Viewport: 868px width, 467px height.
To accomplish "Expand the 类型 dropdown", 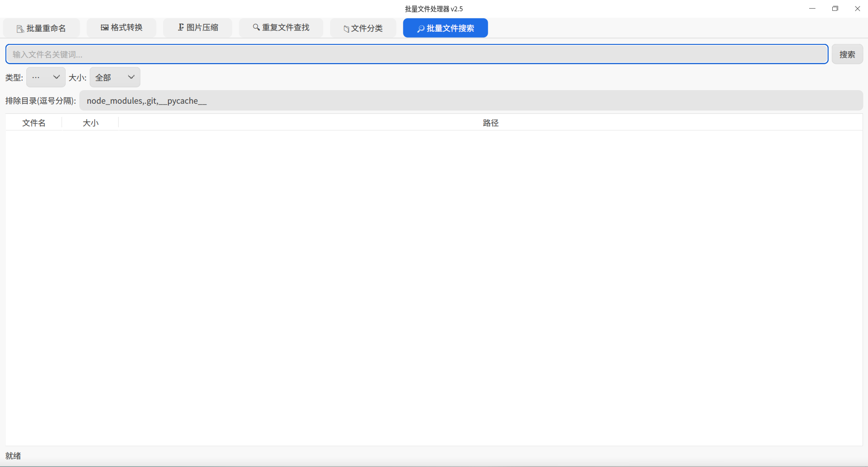I will pyautogui.click(x=46, y=77).
